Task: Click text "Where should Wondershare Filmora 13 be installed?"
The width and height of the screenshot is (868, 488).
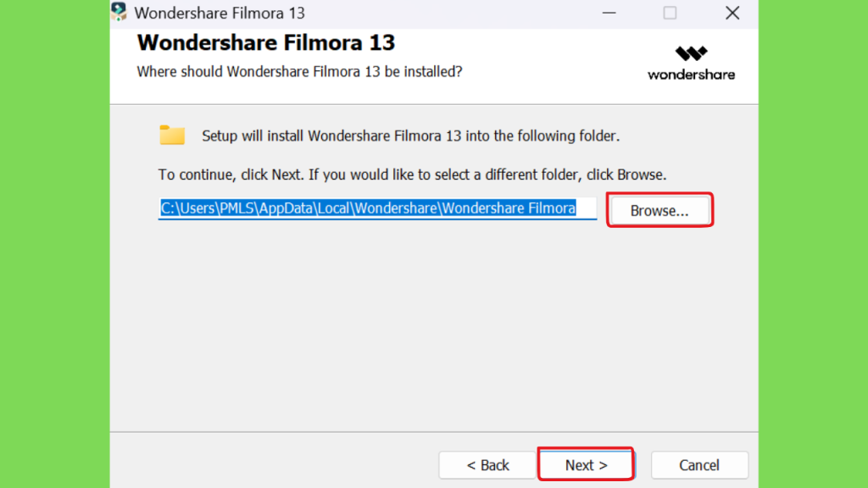Action: coord(299,72)
